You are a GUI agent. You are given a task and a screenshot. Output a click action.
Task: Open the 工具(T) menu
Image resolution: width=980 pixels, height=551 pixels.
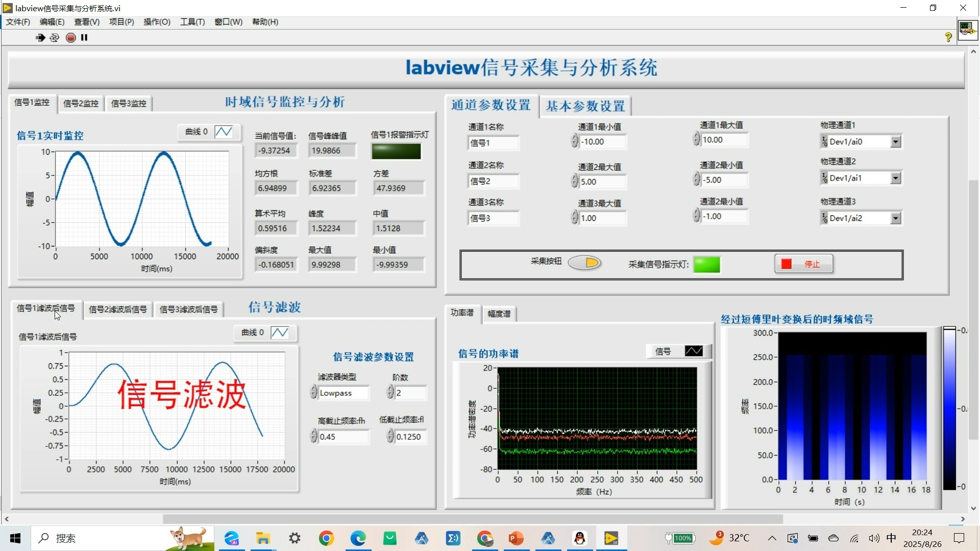(x=192, y=22)
